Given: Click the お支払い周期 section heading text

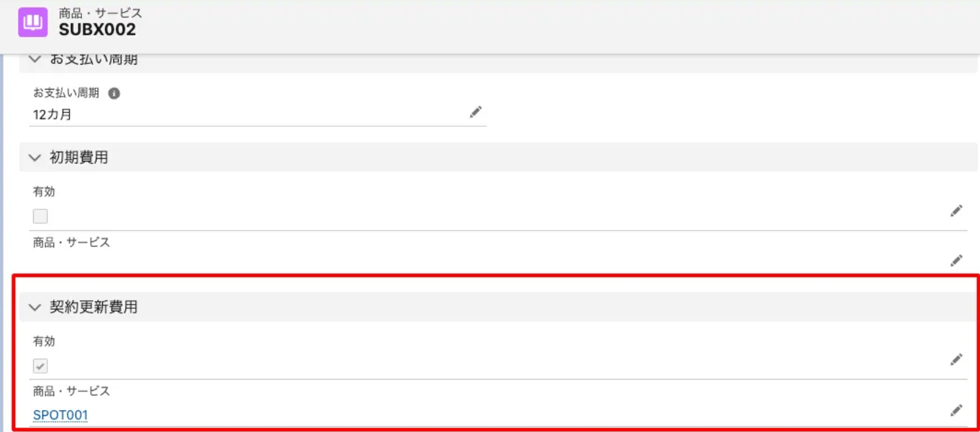Looking at the screenshot, I should coord(94,59).
